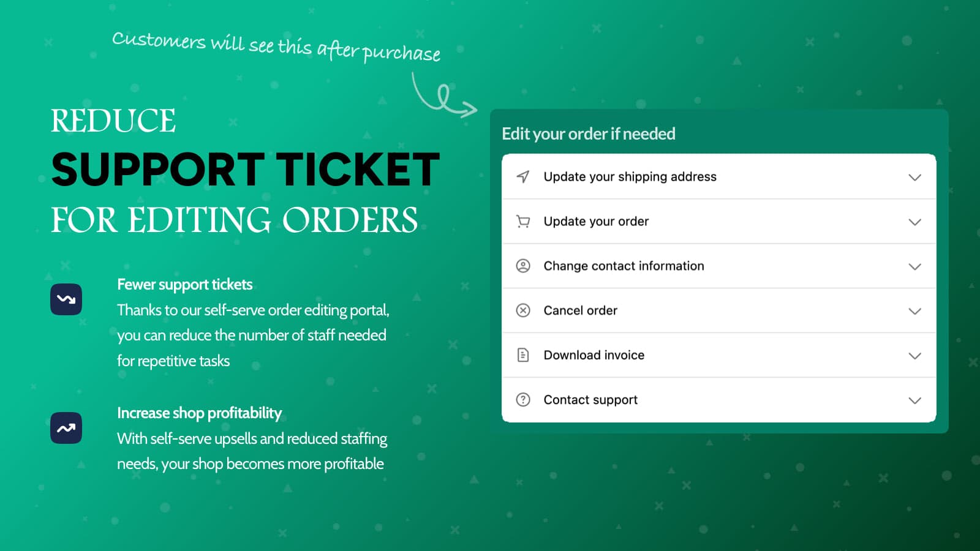Viewport: 980px width, 551px height.
Task: Click the shopping cart icon
Action: (523, 222)
